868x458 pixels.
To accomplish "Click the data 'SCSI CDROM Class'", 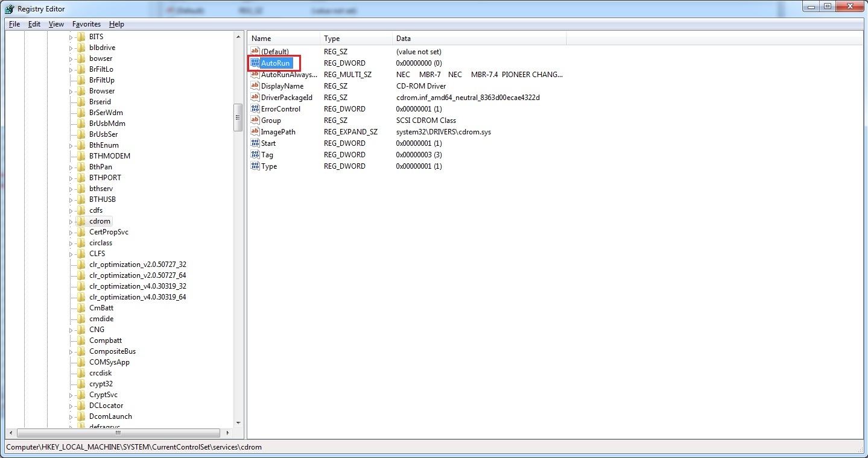I will (x=426, y=121).
